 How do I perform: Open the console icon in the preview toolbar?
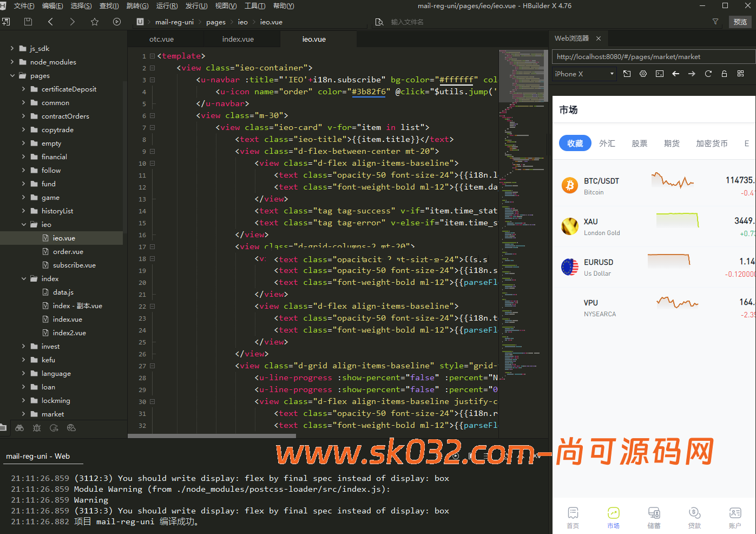(659, 73)
